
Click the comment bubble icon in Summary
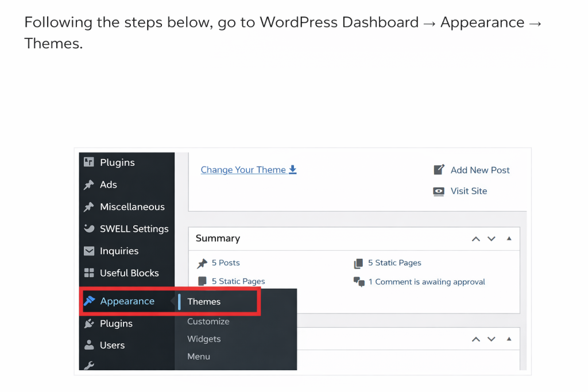coord(359,282)
